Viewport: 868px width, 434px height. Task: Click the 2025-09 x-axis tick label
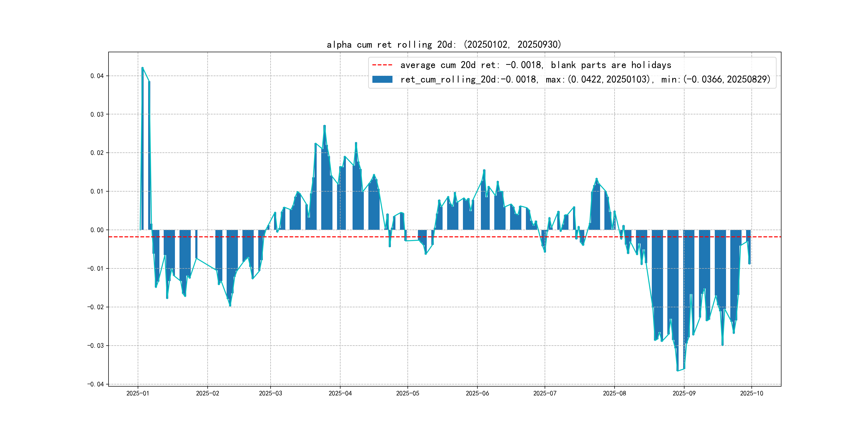(684, 393)
